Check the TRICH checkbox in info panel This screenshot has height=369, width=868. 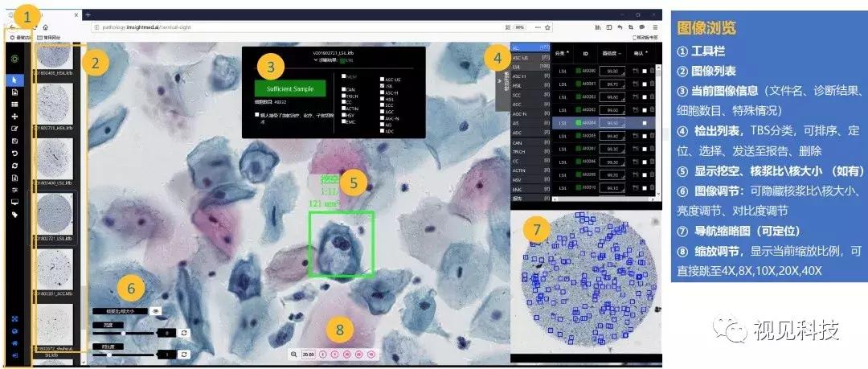tap(344, 96)
